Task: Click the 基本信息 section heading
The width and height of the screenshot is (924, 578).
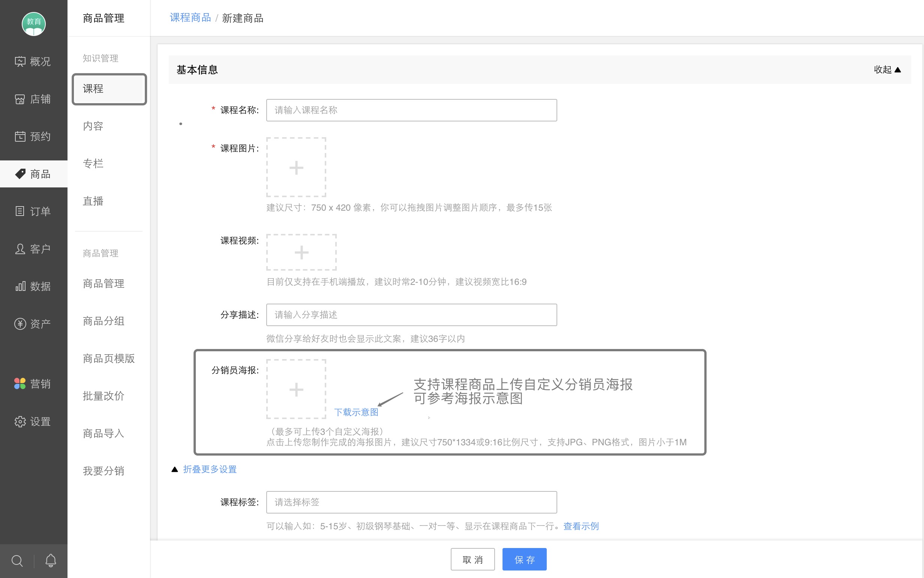Action: pos(197,70)
